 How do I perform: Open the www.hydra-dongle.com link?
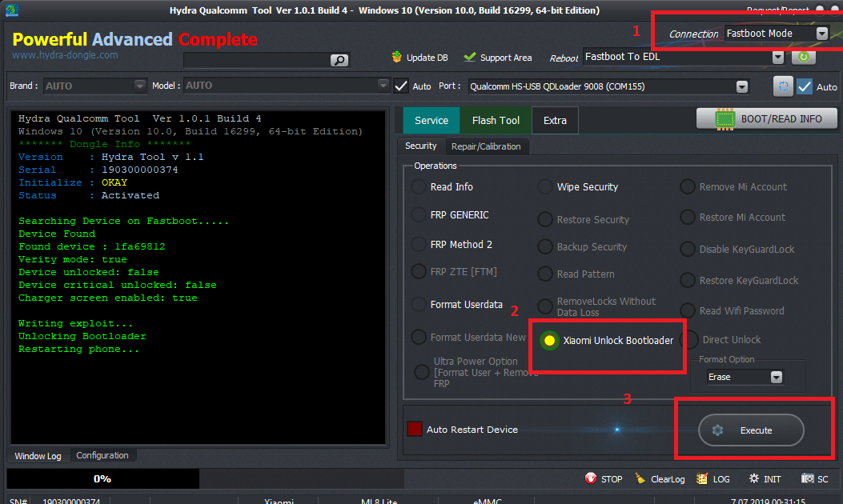[x=65, y=55]
